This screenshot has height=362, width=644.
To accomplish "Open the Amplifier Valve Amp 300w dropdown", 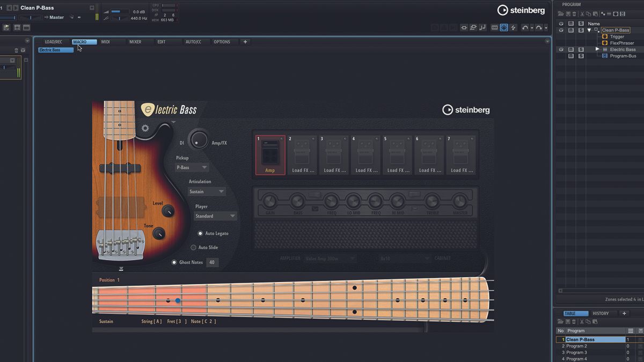I will coord(331,258).
